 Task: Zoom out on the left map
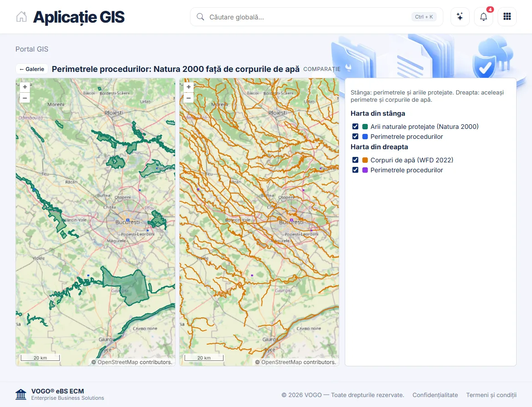pyautogui.click(x=25, y=98)
